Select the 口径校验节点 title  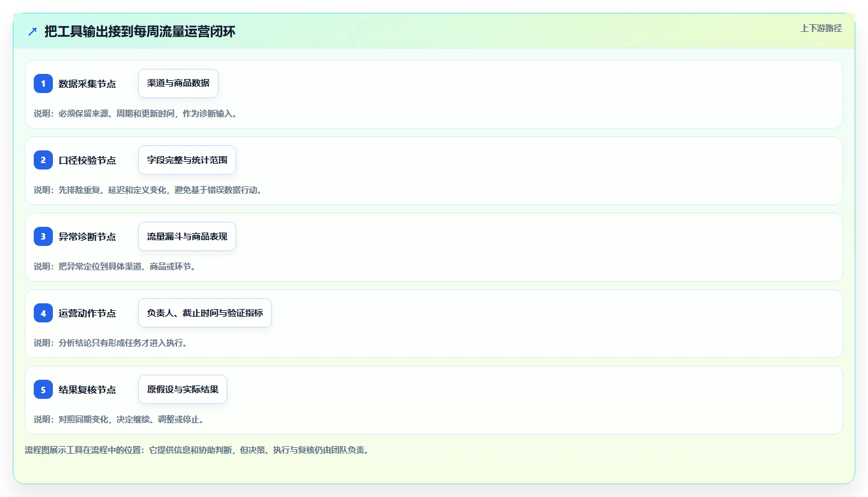[87, 160]
